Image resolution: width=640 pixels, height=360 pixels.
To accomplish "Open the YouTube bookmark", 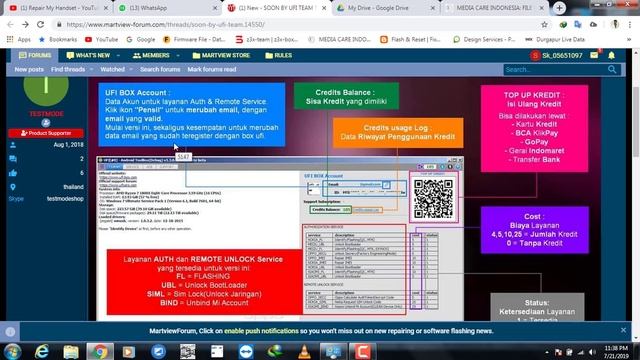I will pos(102,40).
